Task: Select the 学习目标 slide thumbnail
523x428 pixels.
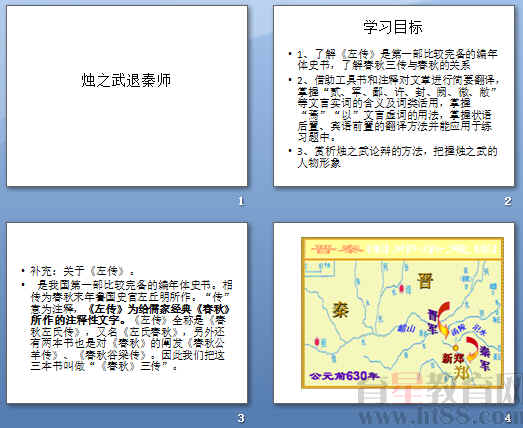Action: click(394, 96)
